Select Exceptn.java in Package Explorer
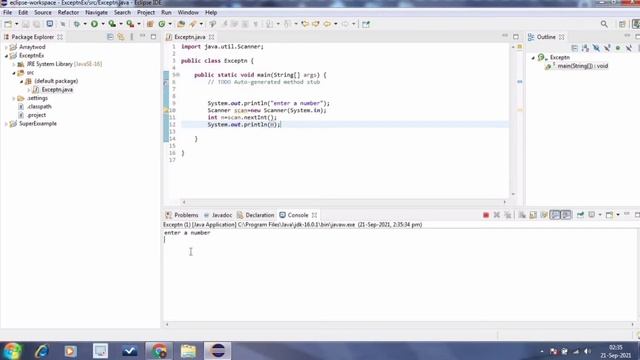Screen dimensions: 640x360 pos(57,90)
